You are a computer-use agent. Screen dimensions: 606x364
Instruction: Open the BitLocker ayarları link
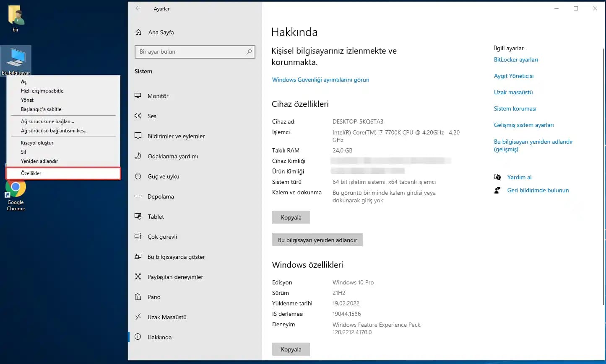pyautogui.click(x=516, y=59)
